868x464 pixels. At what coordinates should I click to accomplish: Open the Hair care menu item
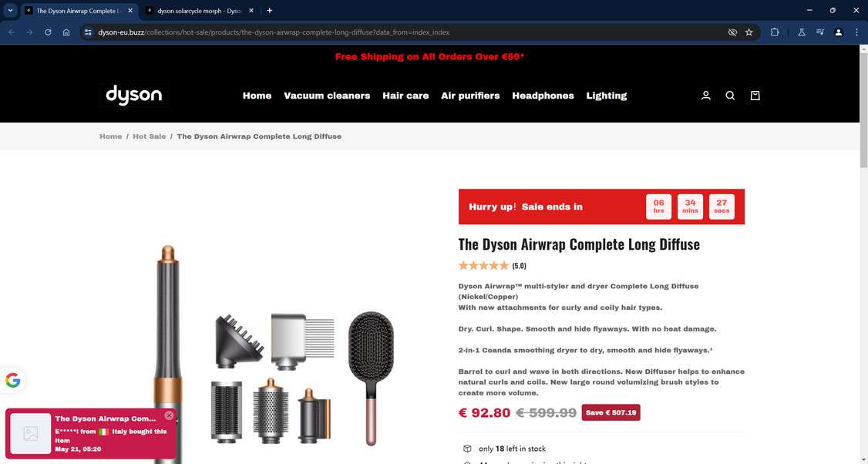coord(405,96)
